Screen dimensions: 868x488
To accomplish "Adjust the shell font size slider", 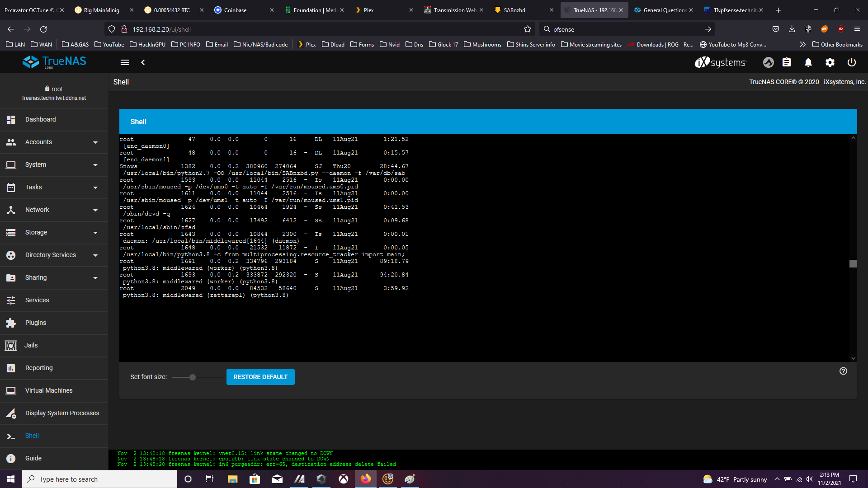I will [193, 377].
